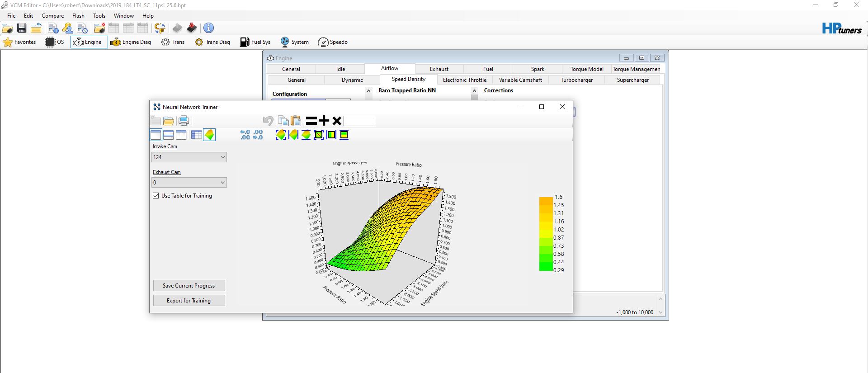Image resolution: width=868 pixels, height=373 pixels.
Task: Click the print icon in Neural Network Trainer
Action: (x=184, y=121)
